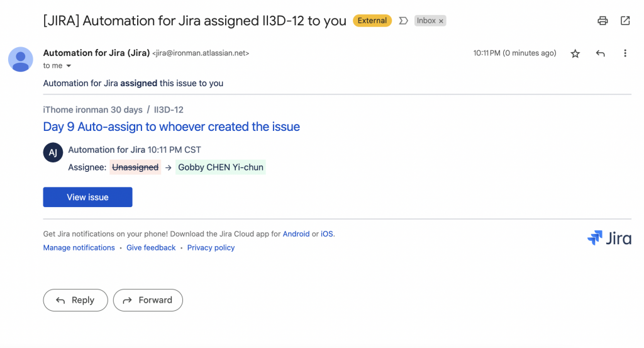Click the Forward button
Viewport: 644px width, 348px height.
tap(148, 300)
